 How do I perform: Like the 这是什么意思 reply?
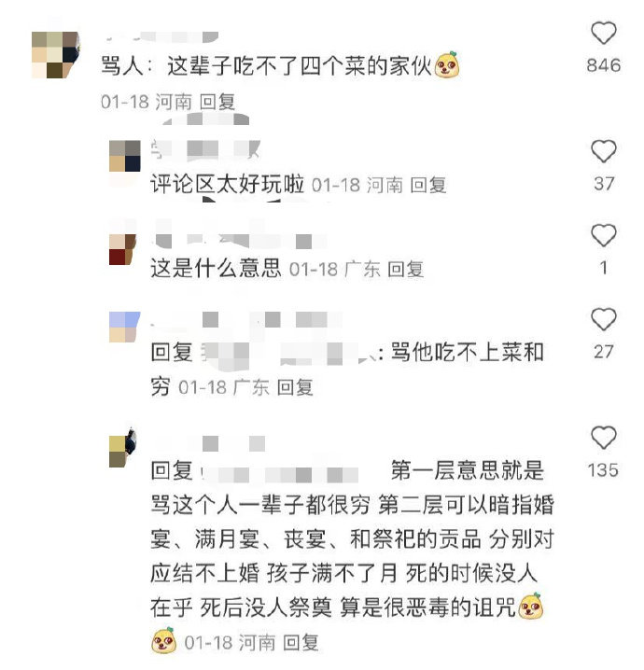604,235
